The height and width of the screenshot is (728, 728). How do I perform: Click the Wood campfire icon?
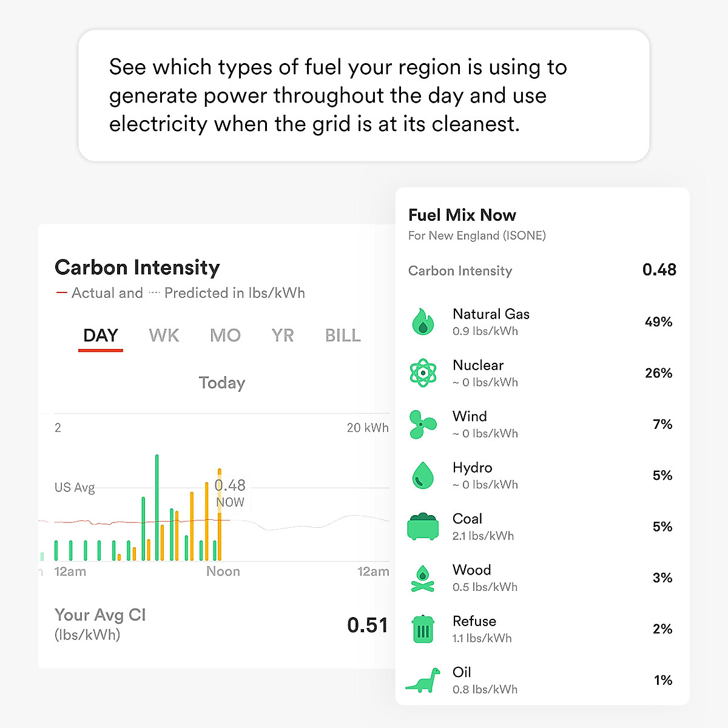coord(423,578)
